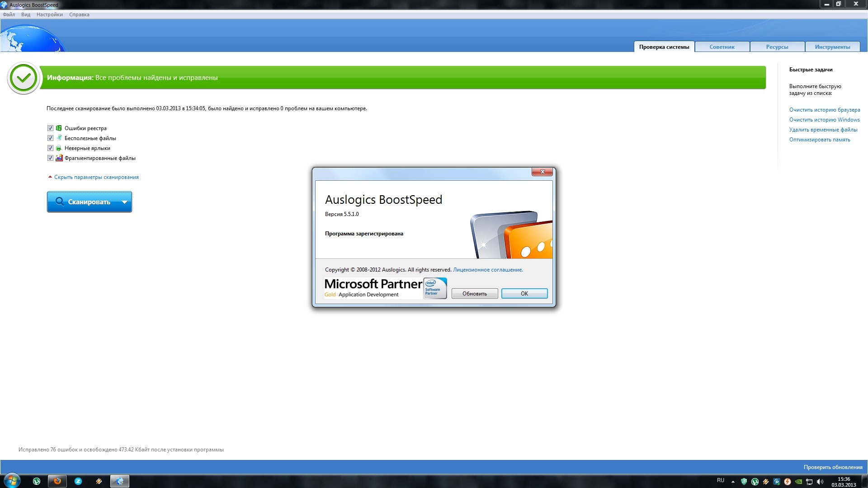Toggle the Бесполезные файлы checkbox
This screenshot has width=868, height=488.
tap(50, 138)
